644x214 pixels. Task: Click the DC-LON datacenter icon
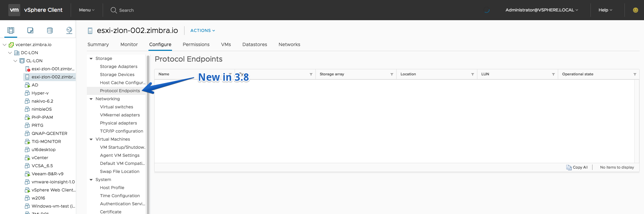[x=17, y=53]
